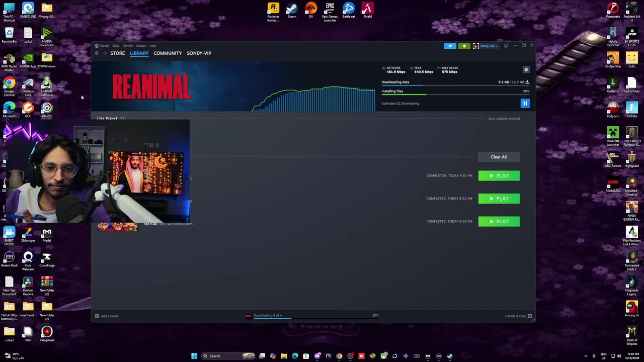This screenshot has width=644, height=362.
Task: Open the Help menu
Action: (x=152, y=46)
